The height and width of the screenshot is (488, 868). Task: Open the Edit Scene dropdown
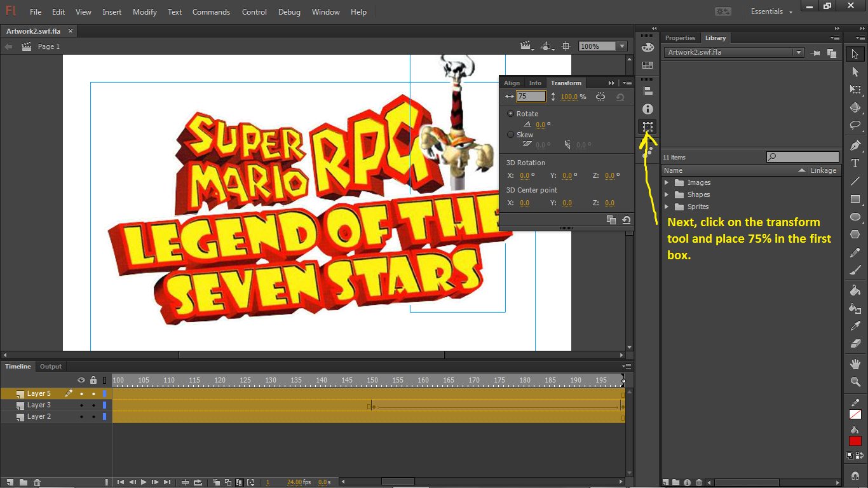(x=527, y=46)
